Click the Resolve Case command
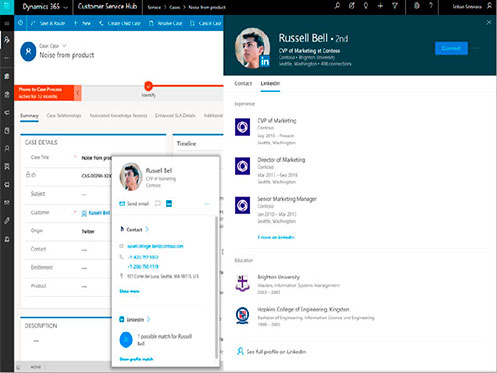 166,23
